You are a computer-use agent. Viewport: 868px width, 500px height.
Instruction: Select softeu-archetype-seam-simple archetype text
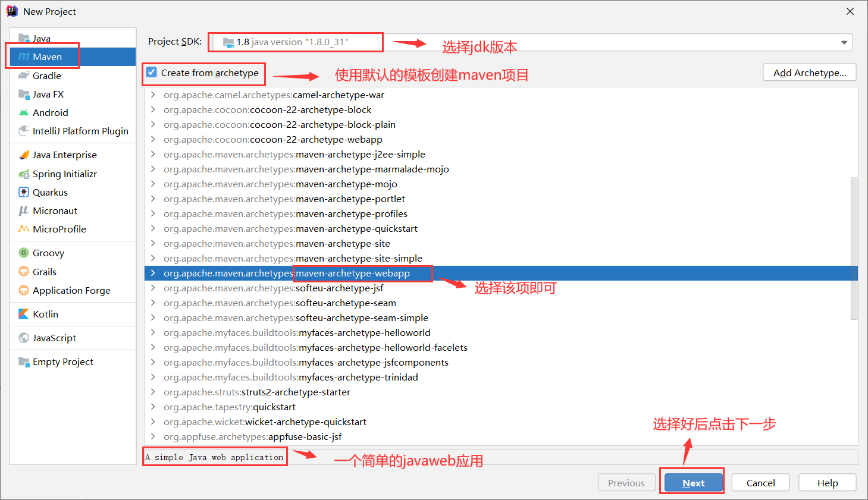pos(362,317)
